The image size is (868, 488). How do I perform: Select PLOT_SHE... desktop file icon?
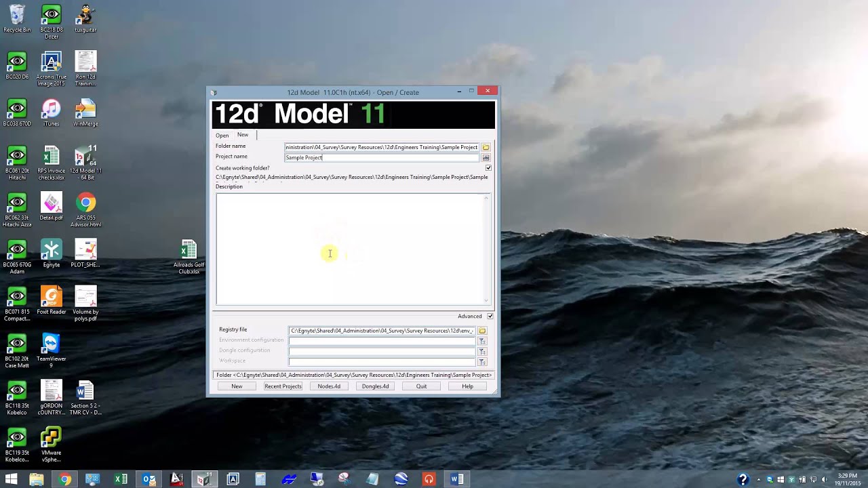coord(85,253)
